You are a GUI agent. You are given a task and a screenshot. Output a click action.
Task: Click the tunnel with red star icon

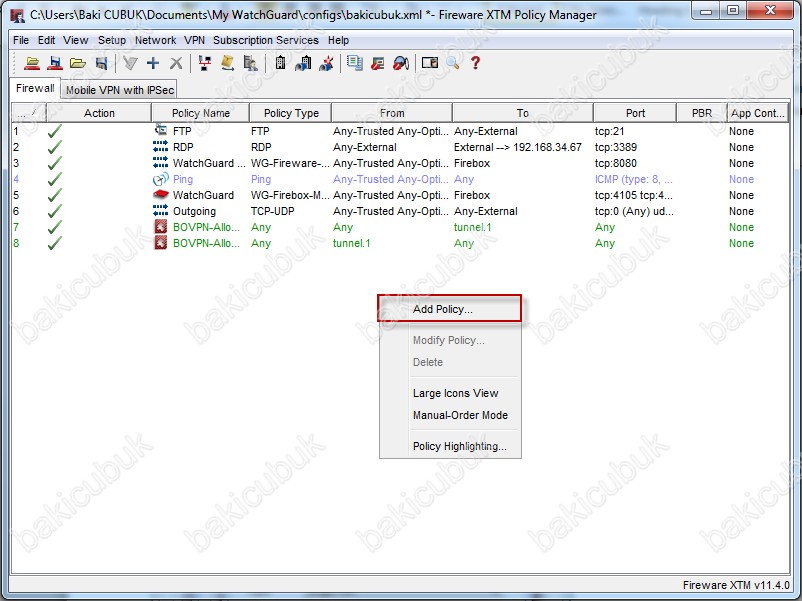pyautogui.click(x=326, y=63)
